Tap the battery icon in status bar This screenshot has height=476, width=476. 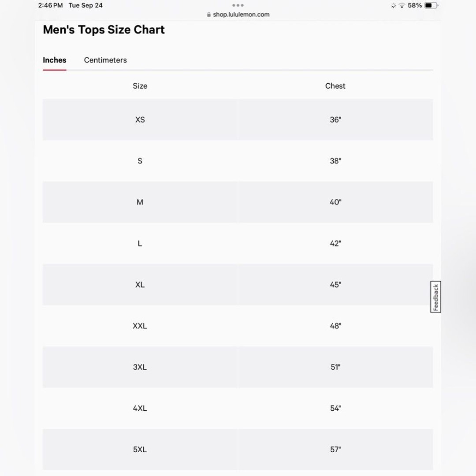[x=431, y=5]
